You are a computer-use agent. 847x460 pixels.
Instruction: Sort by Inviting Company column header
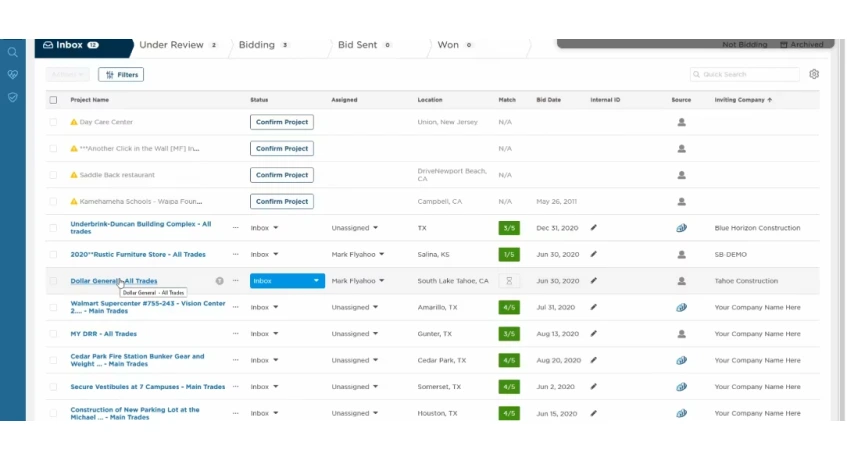pos(743,100)
